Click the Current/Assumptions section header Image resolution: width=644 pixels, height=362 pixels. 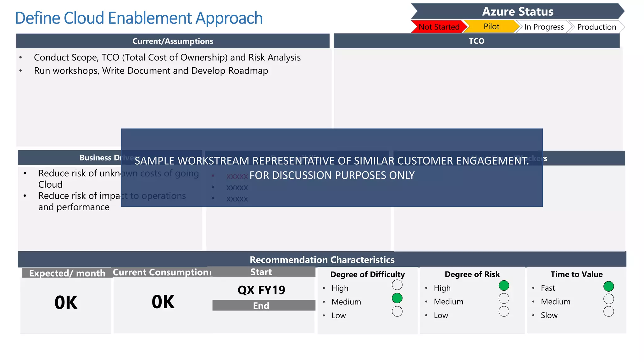(x=173, y=41)
